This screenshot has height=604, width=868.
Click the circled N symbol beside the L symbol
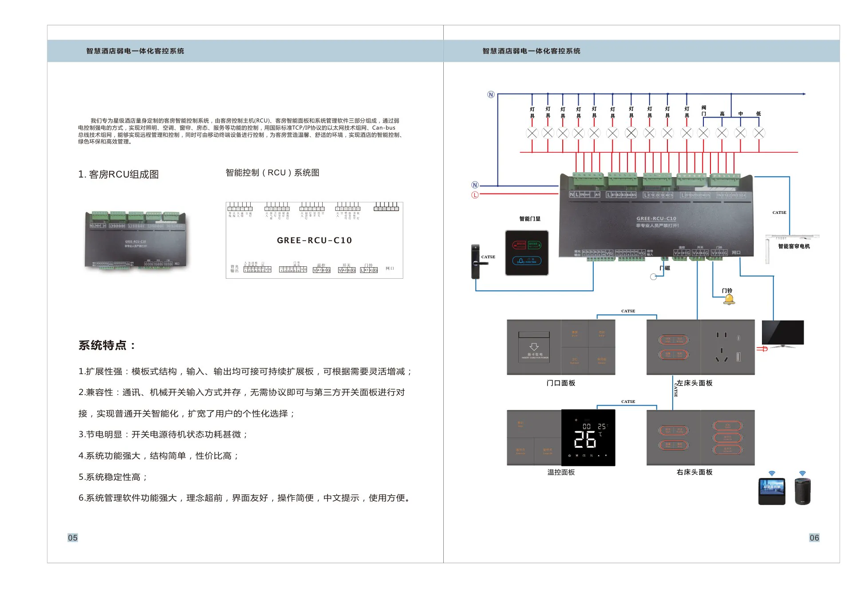coord(475,185)
